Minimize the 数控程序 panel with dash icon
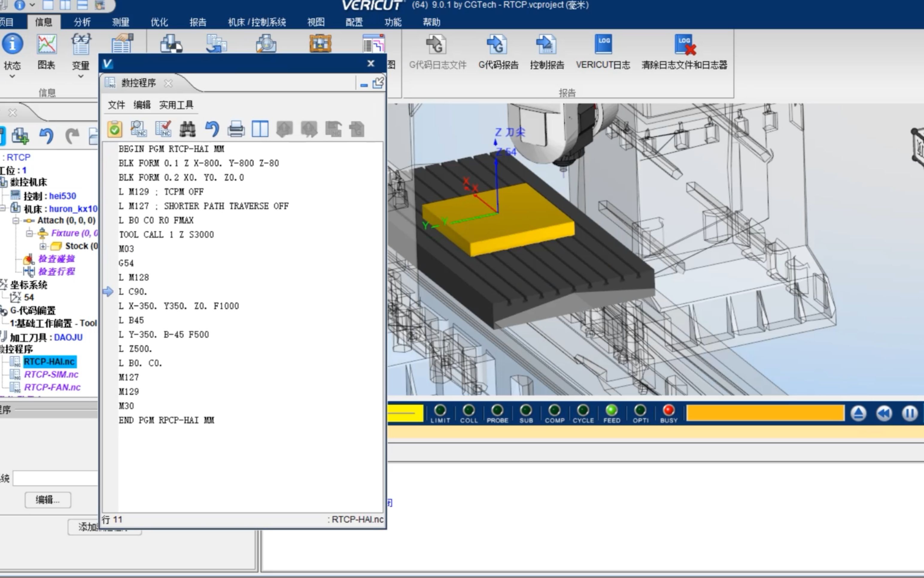The height and width of the screenshot is (578, 924). pos(364,85)
